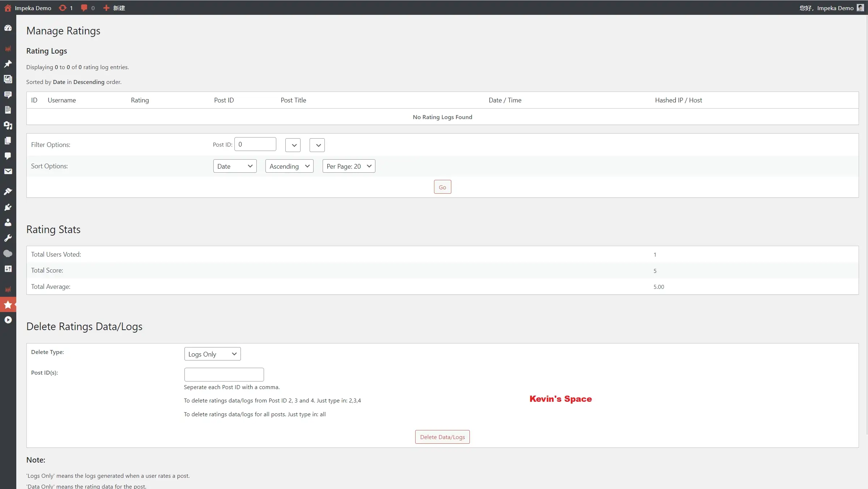The height and width of the screenshot is (489, 868).
Task: Open Appearance via the paintbrush icon
Action: click(x=8, y=191)
